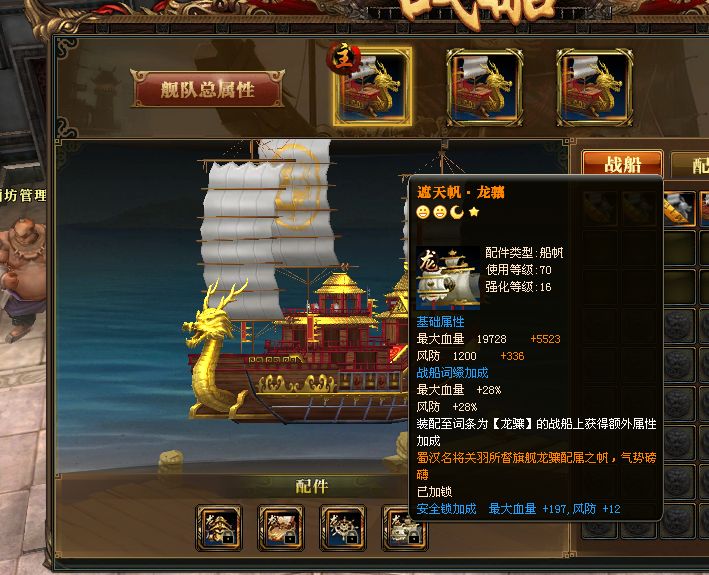Click the ship's wheel accessory slot
This screenshot has width=709, height=575.
coord(343,528)
